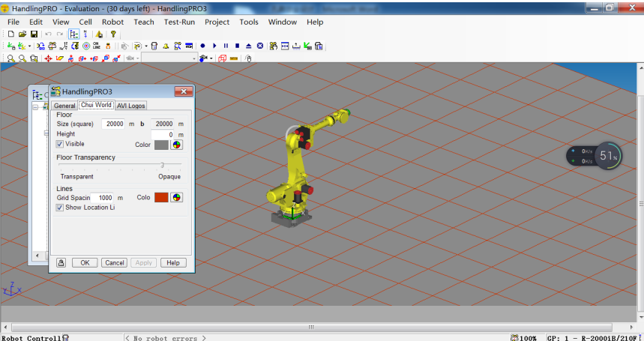
Task: Click 'GP: 1 - R-2000iB/210F' status text
Action: 592,338
